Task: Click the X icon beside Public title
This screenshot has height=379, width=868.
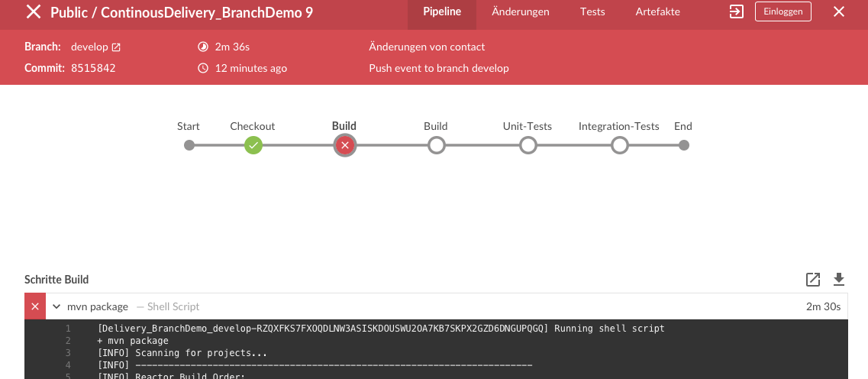Action: pos(34,11)
